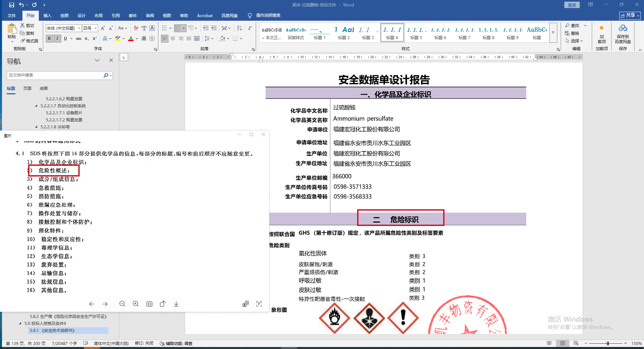Extract text from image in picture viewer
Image resolution: width=644 pixels, height=349 pixels.
(x=259, y=304)
